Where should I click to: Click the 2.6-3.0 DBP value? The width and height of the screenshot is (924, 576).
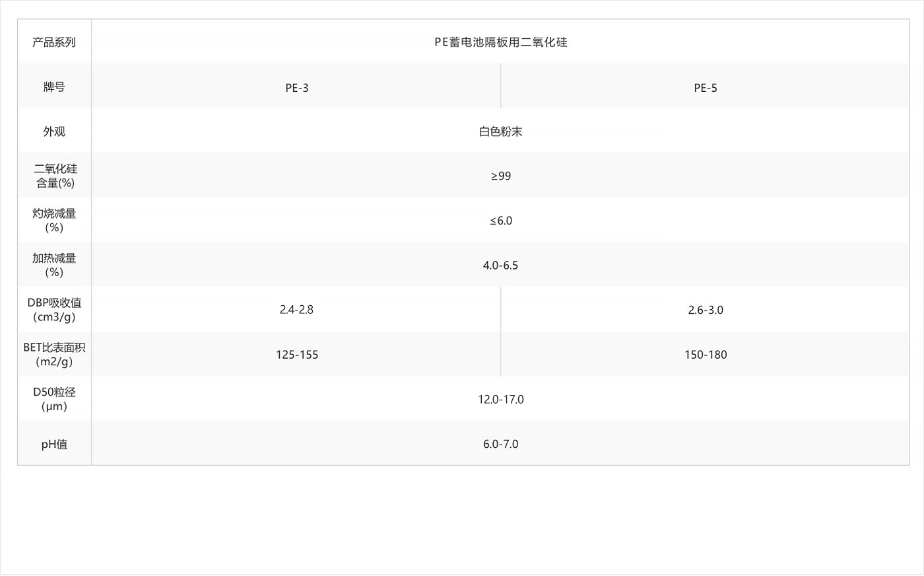tap(705, 310)
